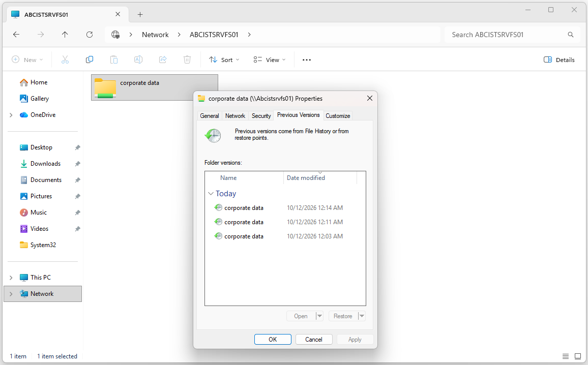Viewport: 588px width, 365px height.
Task: Expand the chevron after ABCISTSRVFS01 breadcrumb
Action: point(249,35)
